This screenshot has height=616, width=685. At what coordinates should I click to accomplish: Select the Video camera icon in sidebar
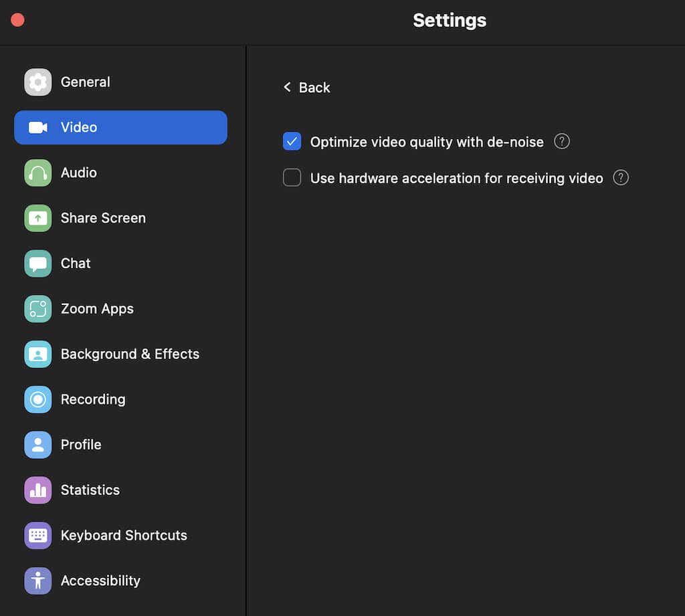pyautogui.click(x=37, y=127)
